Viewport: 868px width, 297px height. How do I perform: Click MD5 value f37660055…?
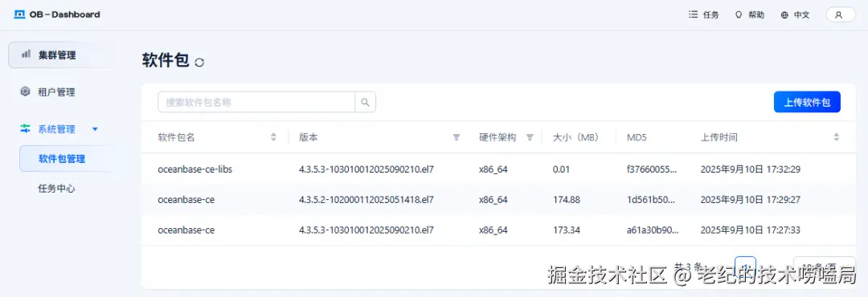(x=652, y=169)
